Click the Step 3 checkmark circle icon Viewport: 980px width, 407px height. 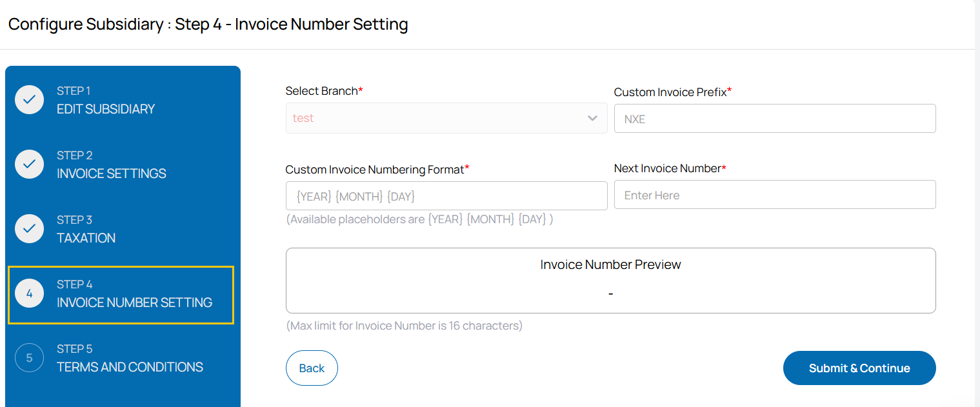[29, 229]
